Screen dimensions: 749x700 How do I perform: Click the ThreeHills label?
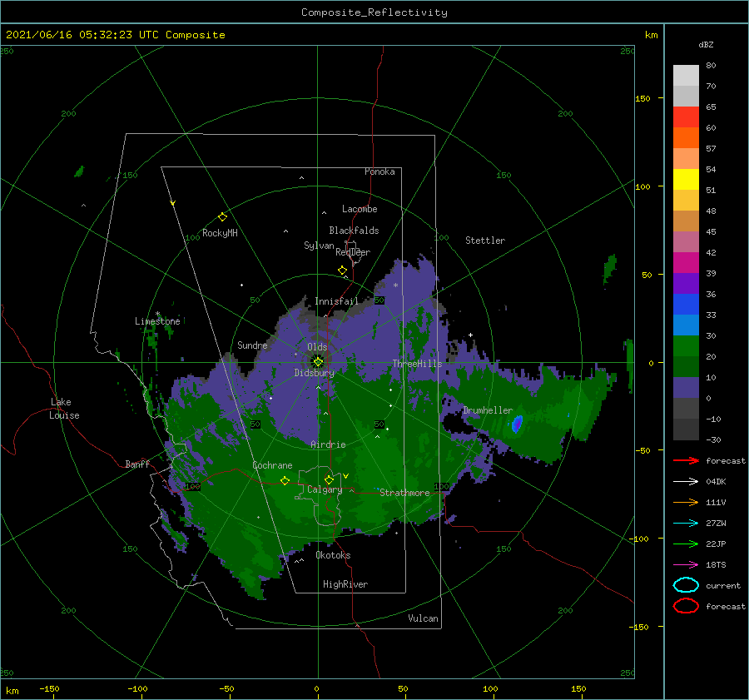point(417,364)
